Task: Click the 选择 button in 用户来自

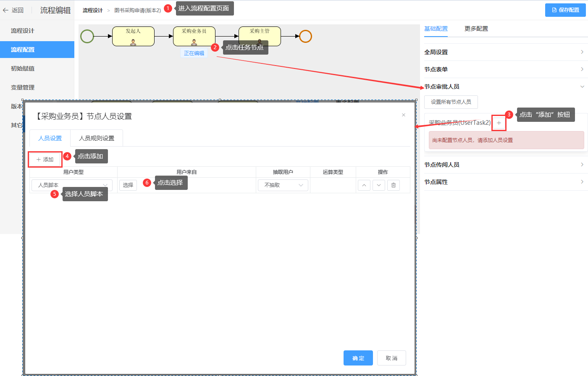Action: point(128,185)
